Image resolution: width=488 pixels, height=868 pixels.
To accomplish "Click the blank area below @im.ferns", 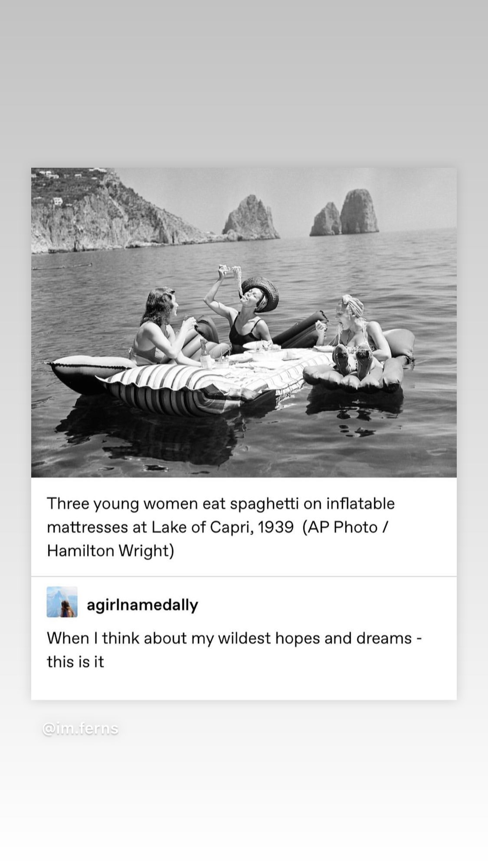I will click(x=244, y=803).
